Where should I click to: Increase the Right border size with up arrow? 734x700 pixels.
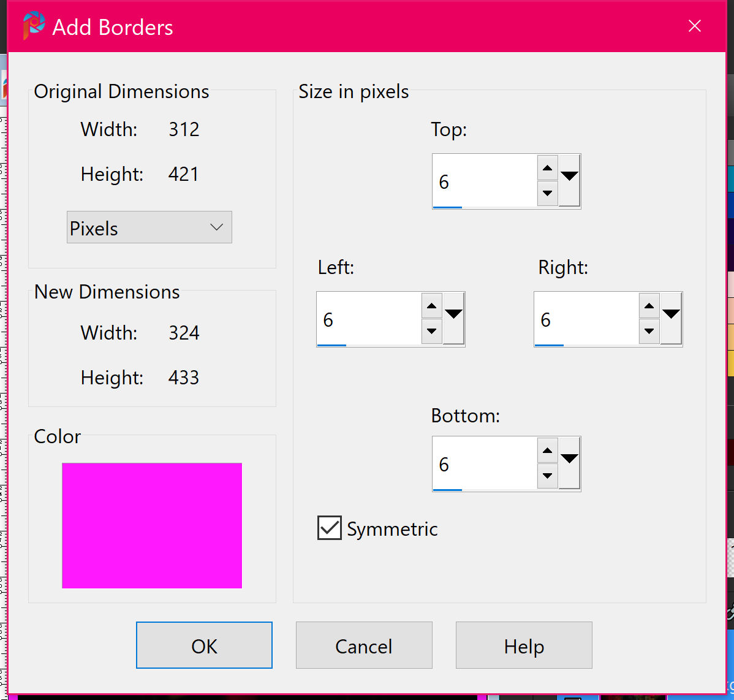[x=649, y=306]
